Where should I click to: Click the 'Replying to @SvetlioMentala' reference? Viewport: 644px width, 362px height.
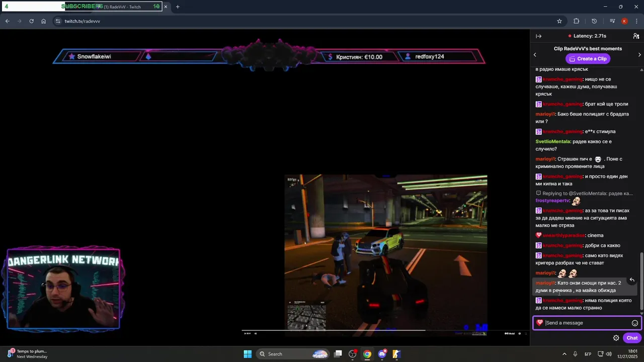pos(584,193)
